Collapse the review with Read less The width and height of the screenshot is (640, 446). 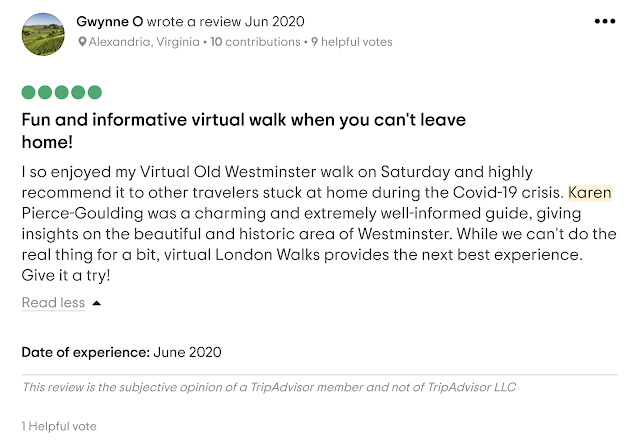(53, 302)
